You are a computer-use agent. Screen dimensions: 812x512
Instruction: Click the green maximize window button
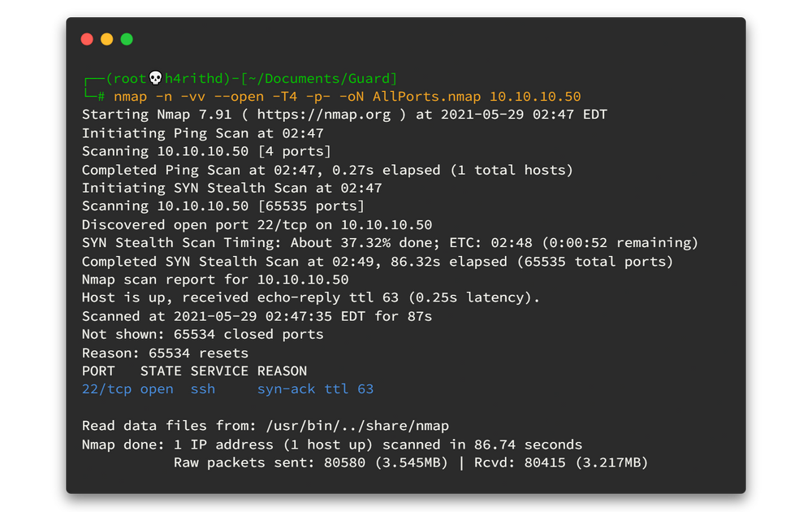click(x=127, y=39)
